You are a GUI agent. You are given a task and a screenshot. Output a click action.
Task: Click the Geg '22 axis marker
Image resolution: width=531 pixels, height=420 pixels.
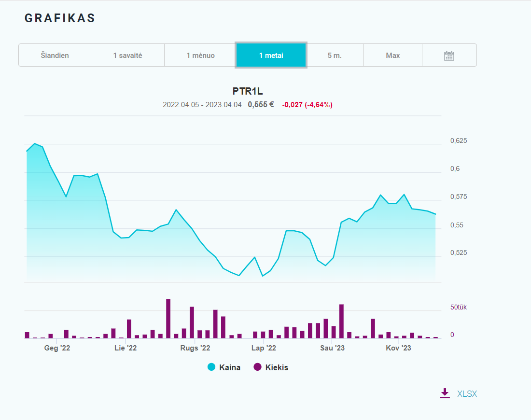point(57,348)
